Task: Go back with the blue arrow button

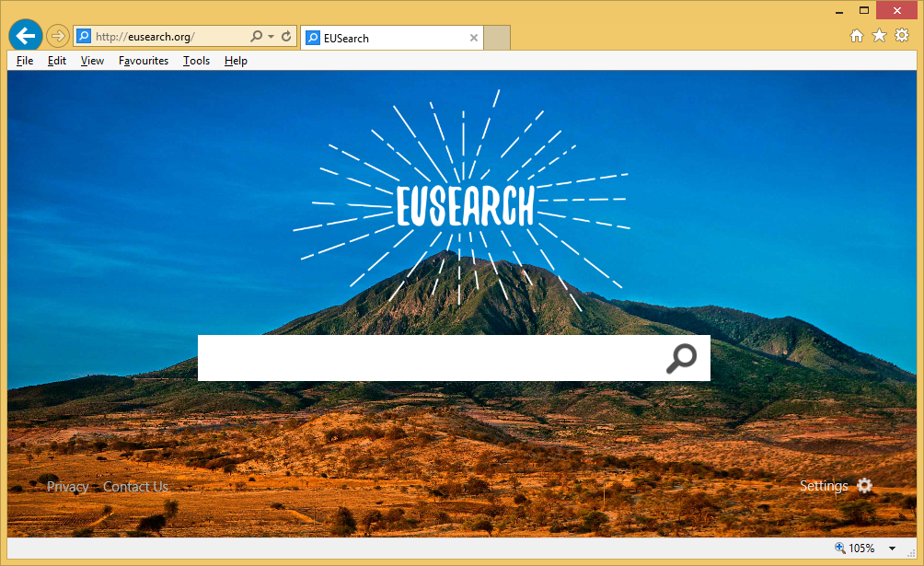Action: [x=26, y=36]
